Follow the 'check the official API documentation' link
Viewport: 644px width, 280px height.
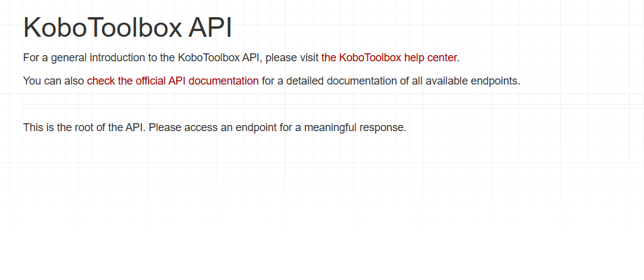pos(173,81)
